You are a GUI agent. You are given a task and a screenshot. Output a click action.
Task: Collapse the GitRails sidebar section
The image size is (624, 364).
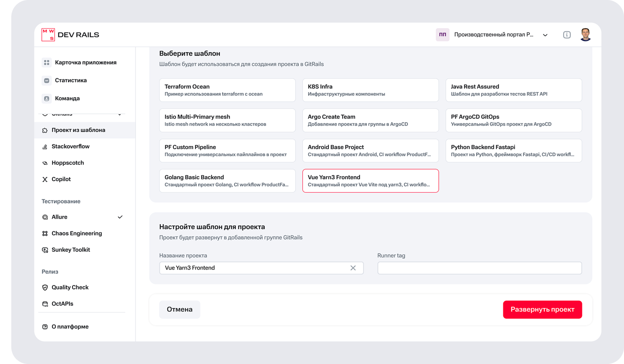(120, 115)
